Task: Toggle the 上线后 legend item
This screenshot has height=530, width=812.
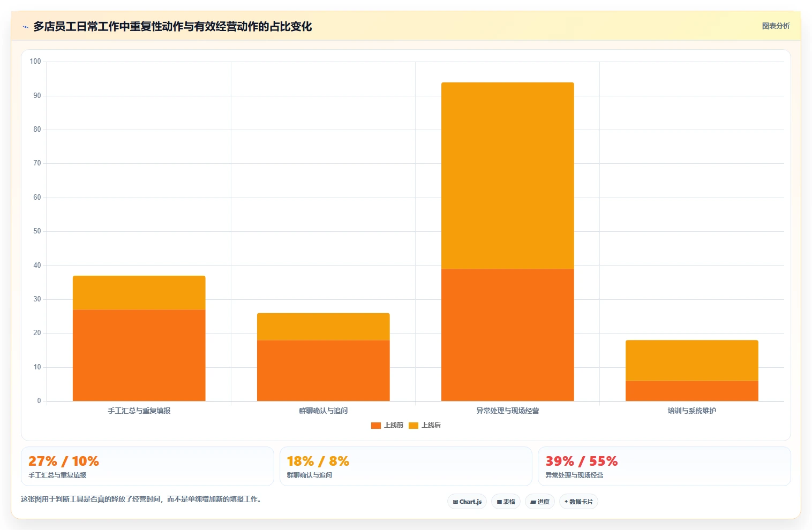Action: (x=424, y=425)
